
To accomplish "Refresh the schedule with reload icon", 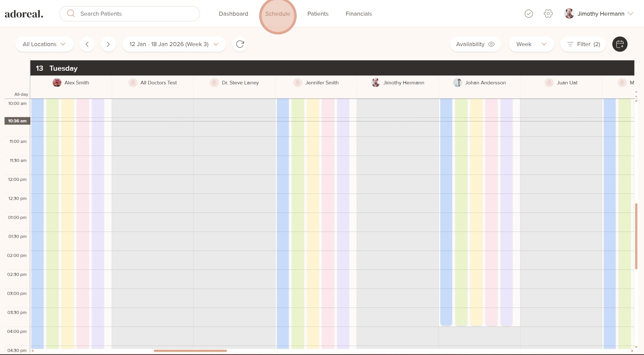I will 240,44.
